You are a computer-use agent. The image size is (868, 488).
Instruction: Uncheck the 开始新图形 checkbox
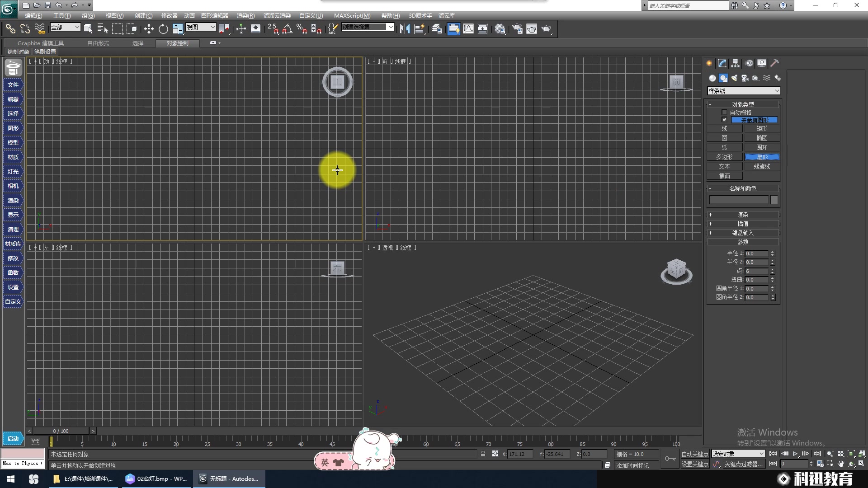point(724,120)
